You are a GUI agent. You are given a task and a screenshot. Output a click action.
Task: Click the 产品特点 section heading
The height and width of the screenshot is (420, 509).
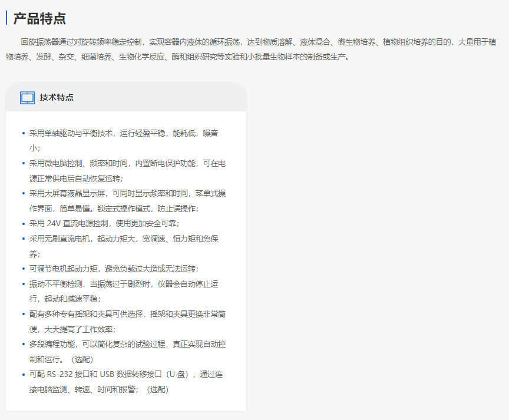coord(39,18)
